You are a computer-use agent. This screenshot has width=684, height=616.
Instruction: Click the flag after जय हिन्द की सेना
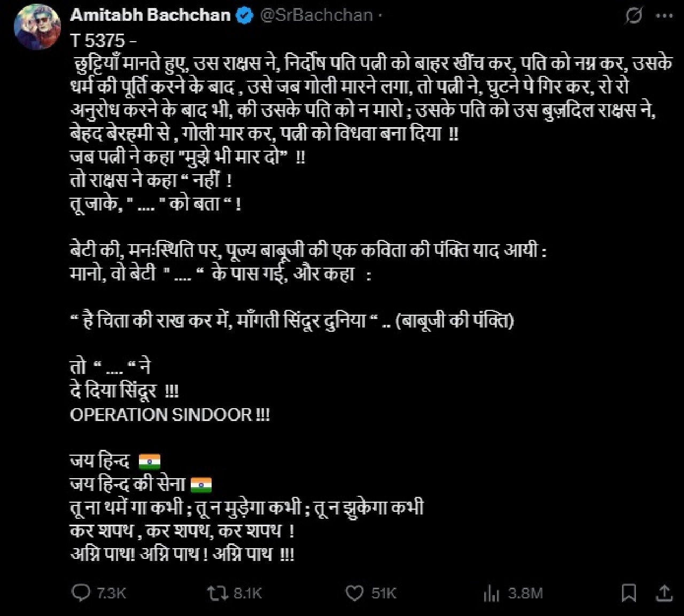(x=201, y=485)
